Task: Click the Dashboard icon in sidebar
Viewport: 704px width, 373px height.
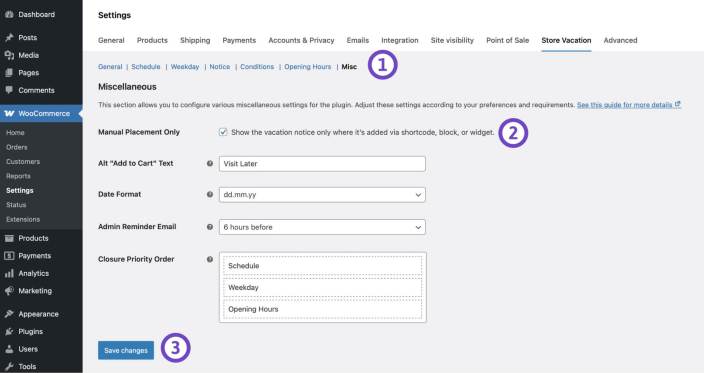Action: 9,14
